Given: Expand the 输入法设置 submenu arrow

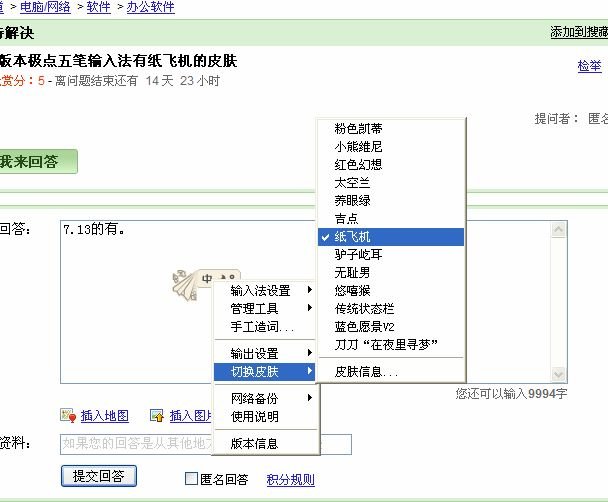Looking at the screenshot, I should click(x=310, y=290).
